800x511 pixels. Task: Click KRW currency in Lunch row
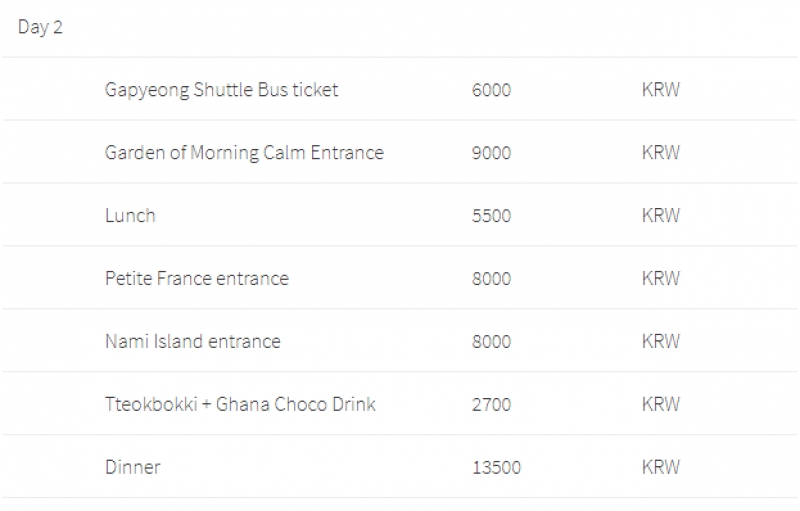tap(661, 215)
